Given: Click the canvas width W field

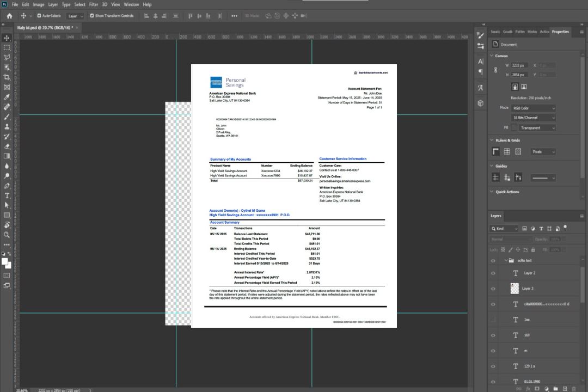Looking at the screenshot, I should click(x=519, y=65).
